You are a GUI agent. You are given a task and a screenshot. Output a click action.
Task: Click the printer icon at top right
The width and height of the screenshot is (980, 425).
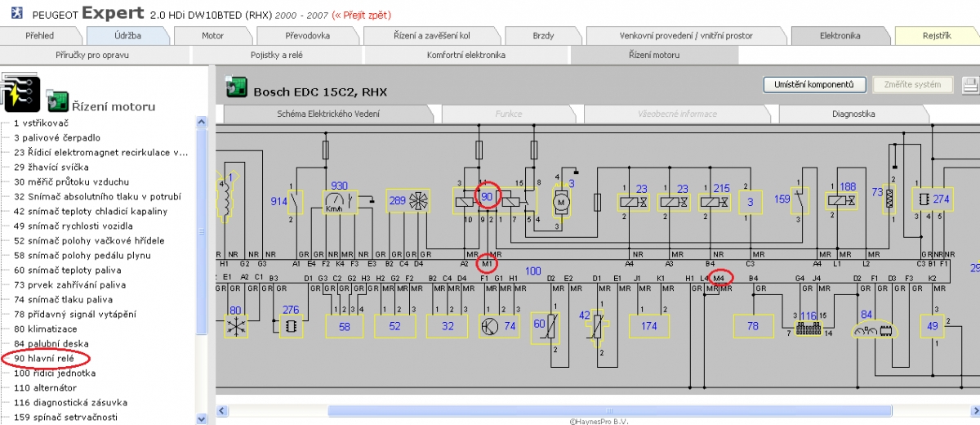pyautogui.click(x=970, y=85)
